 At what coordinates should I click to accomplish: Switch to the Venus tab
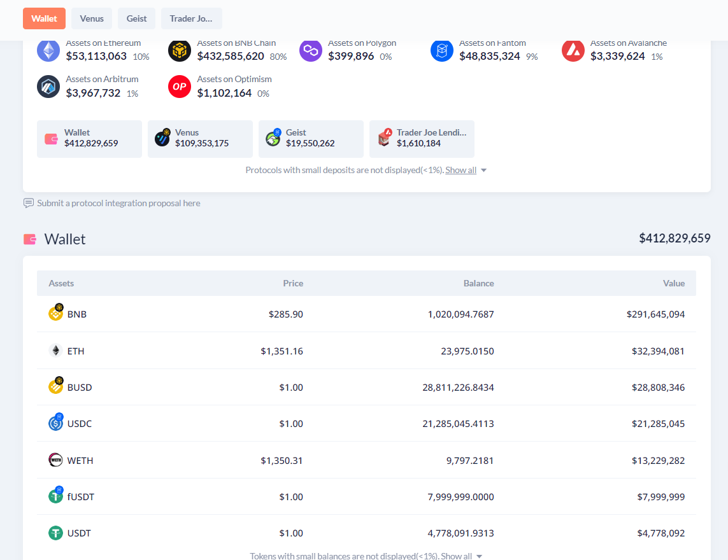coord(92,18)
